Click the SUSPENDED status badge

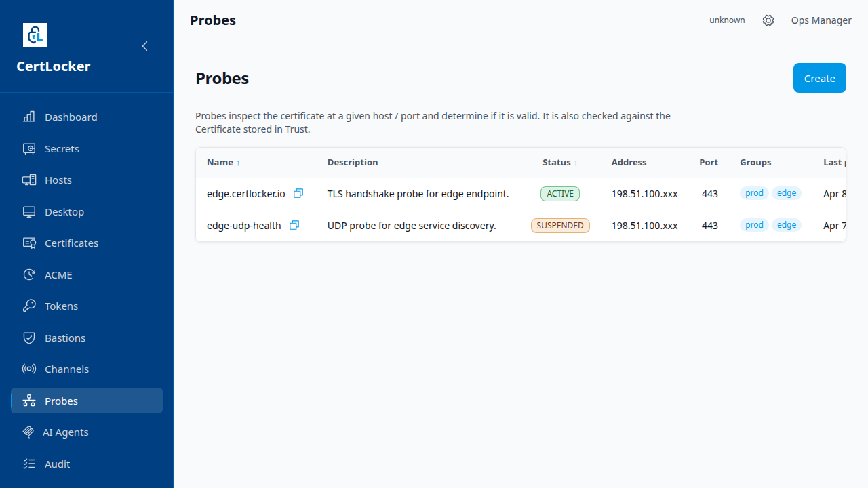pos(560,225)
